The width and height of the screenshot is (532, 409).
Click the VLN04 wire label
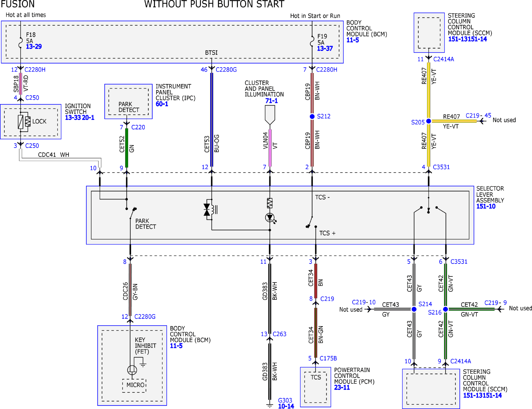(265, 141)
